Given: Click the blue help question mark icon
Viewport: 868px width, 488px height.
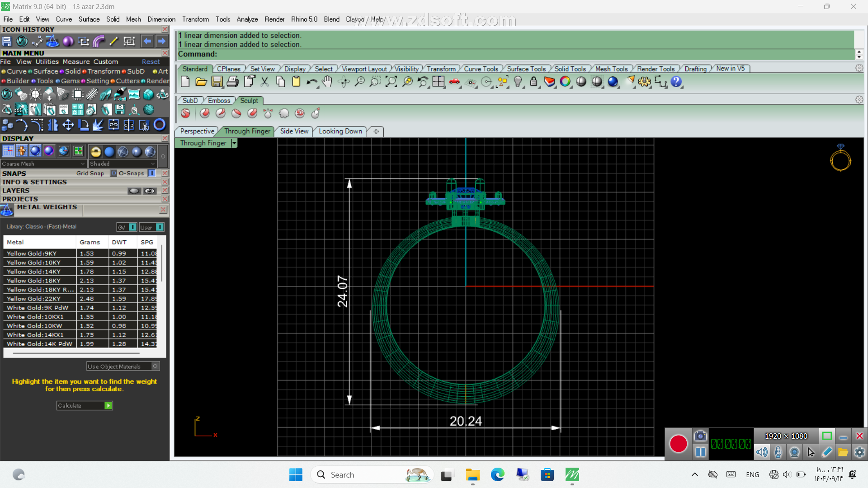Looking at the screenshot, I should 676,82.
